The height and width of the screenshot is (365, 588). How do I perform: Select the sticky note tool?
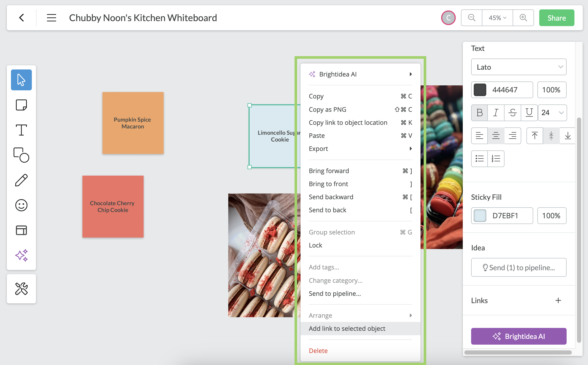click(21, 105)
